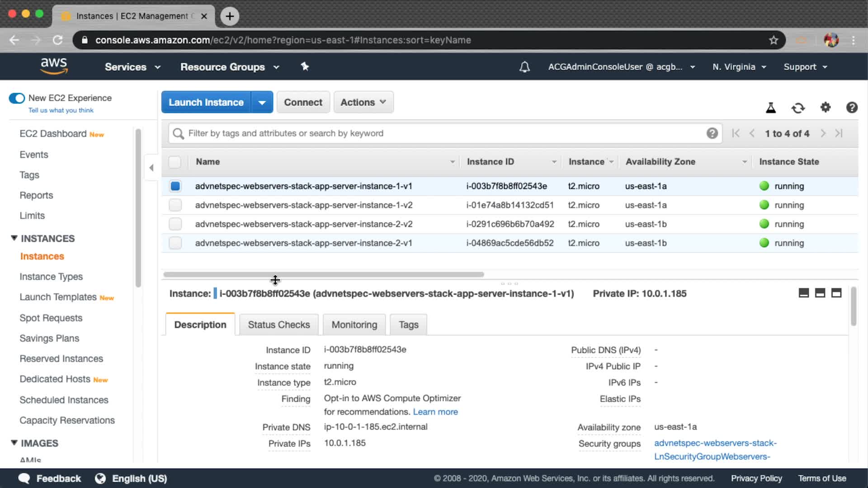The width and height of the screenshot is (868, 488).
Task: Collapse the left navigation sidebar arrow
Action: [x=151, y=168]
